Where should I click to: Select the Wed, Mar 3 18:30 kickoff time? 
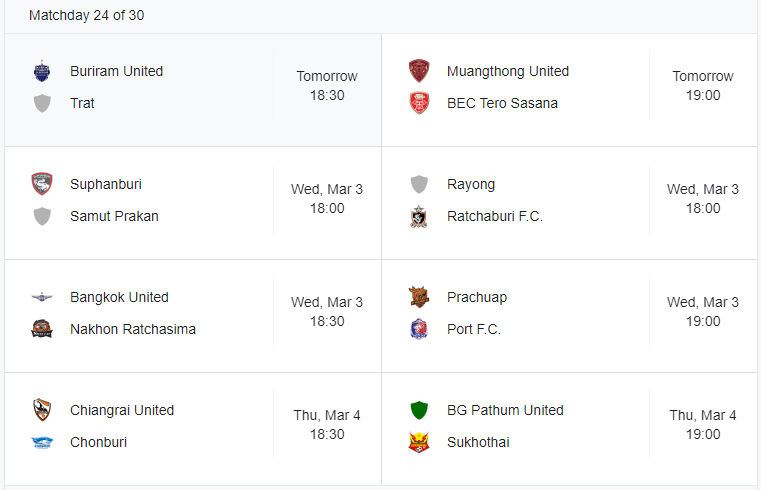coord(326,312)
